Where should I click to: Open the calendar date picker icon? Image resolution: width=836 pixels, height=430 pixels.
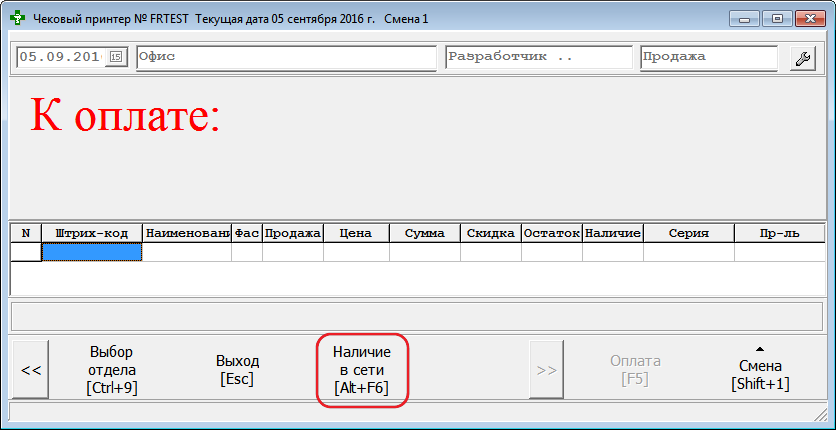click(115, 58)
